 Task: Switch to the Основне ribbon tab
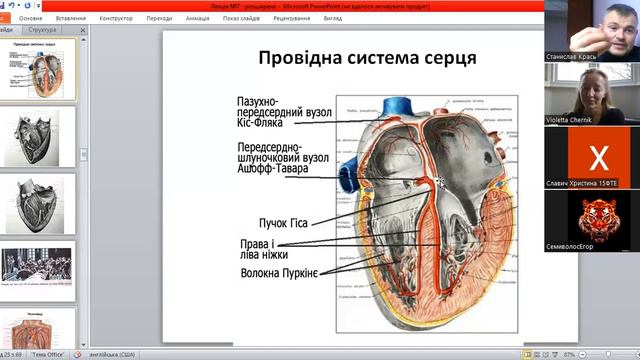coord(30,18)
